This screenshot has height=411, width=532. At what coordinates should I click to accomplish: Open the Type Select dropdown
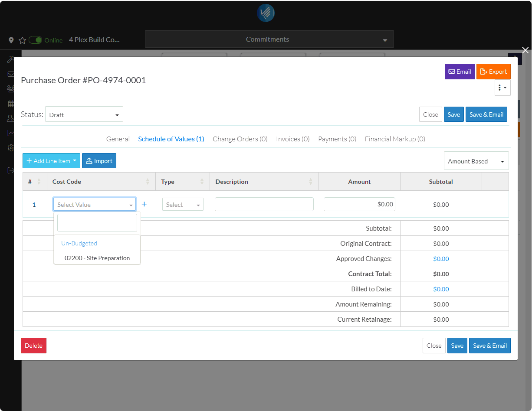coord(183,205)
